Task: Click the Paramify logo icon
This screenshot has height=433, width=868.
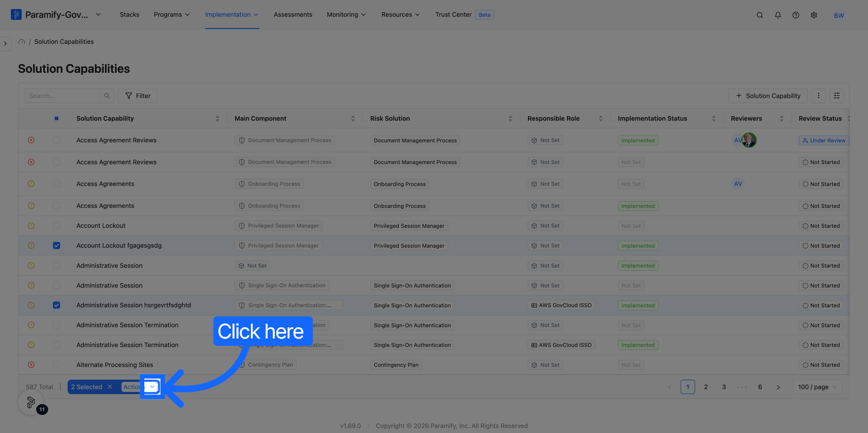Action: (x=16, y=14)
